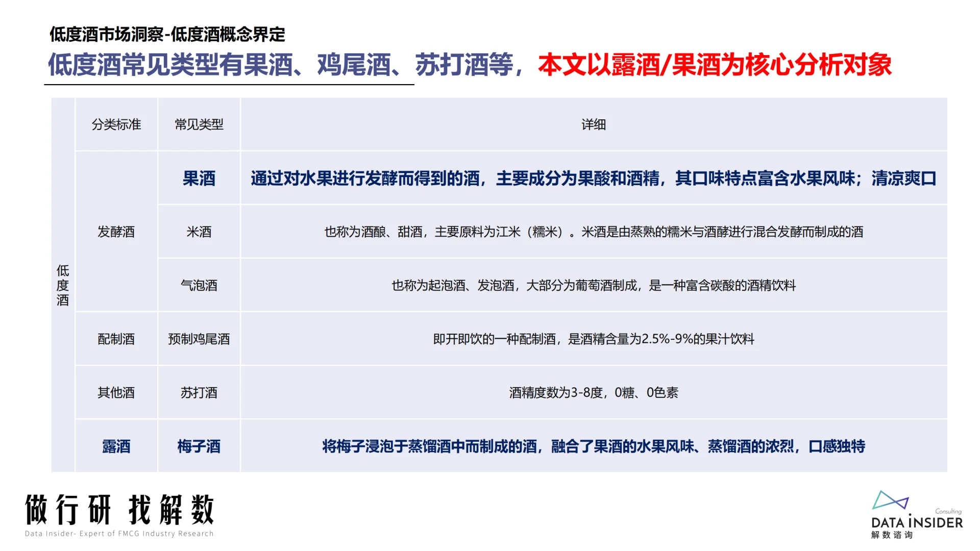Click the 气泡酒 description starting 也称为起泡酒
The image size is (980, 551).
point(594,285)
